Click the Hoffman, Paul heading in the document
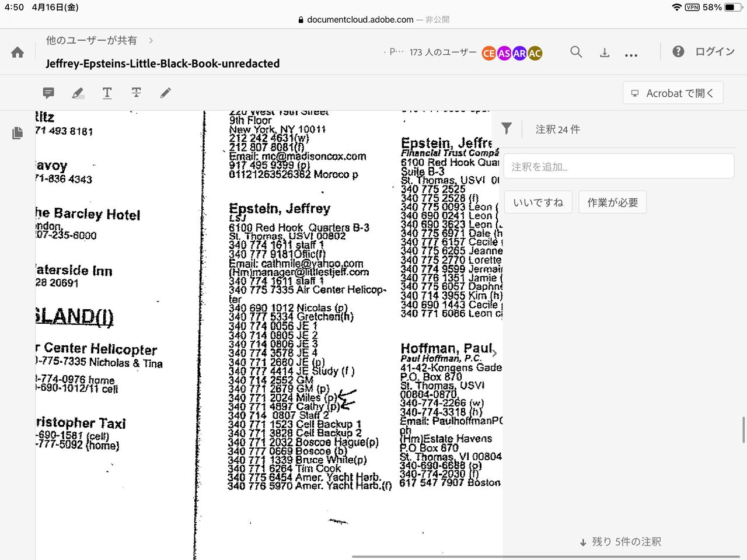The width and height of the screenshot is (747, 560). point(447,349)
